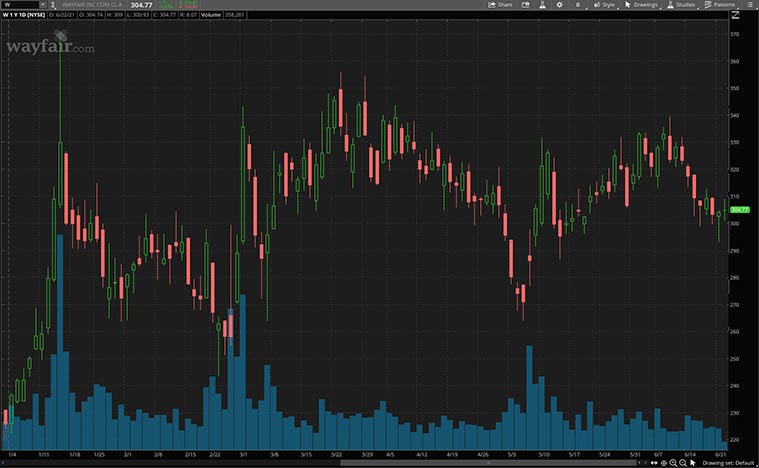Click the flask icon beside Share

(x=541, y=5)
